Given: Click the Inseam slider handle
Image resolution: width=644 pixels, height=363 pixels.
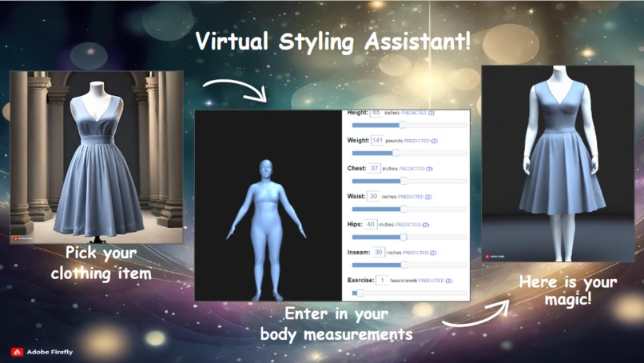Looking at the screenshot, I should coord(404,265).
